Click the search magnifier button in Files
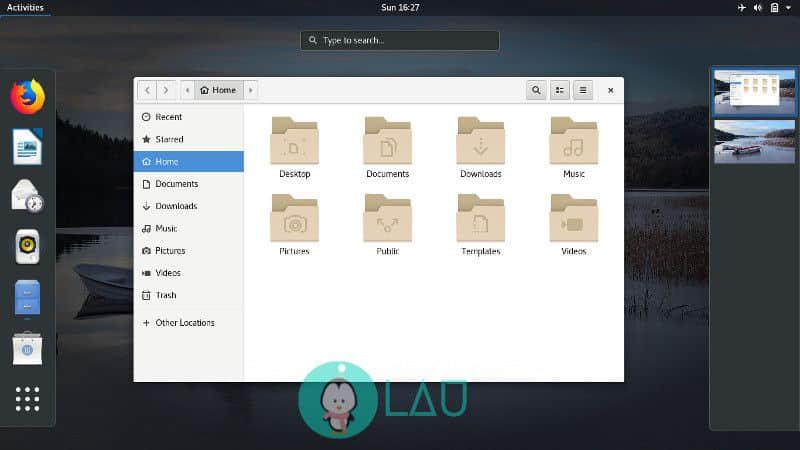 (x=536, y=90)
